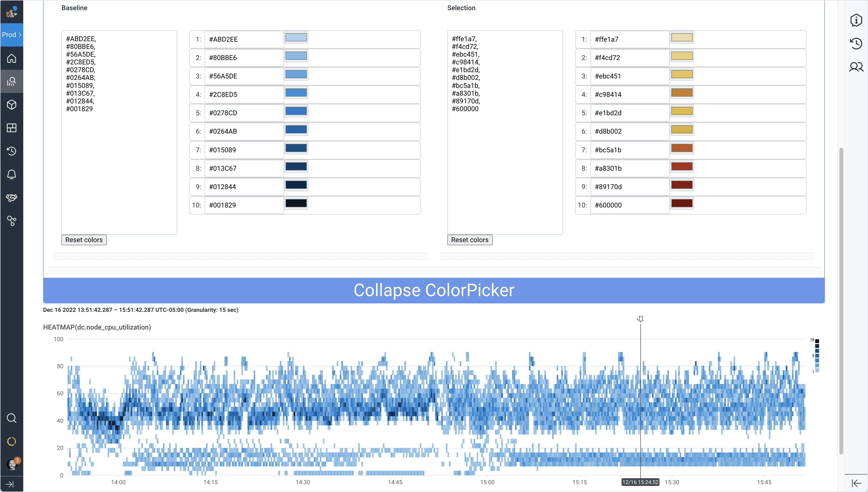
Task: Click the Baseline section header
Action: pyautogui.click(x=74, y=8)
